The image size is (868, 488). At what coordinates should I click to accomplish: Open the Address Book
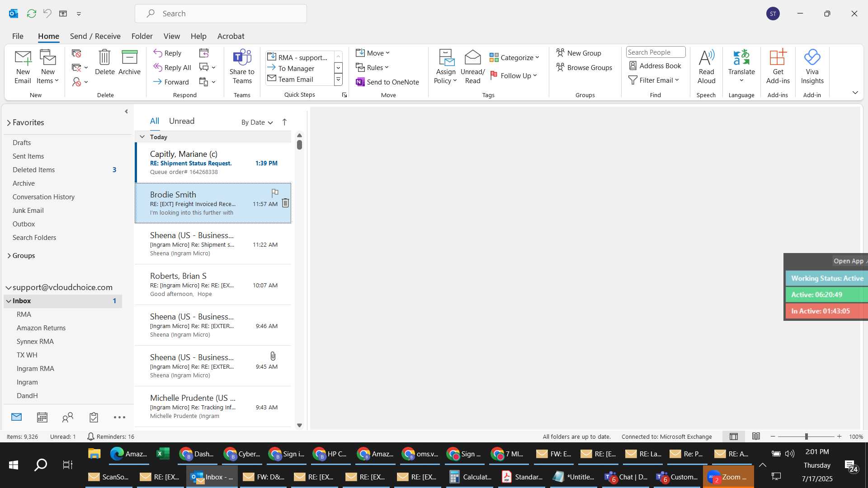pyautogui.click(x=655, y=66)
